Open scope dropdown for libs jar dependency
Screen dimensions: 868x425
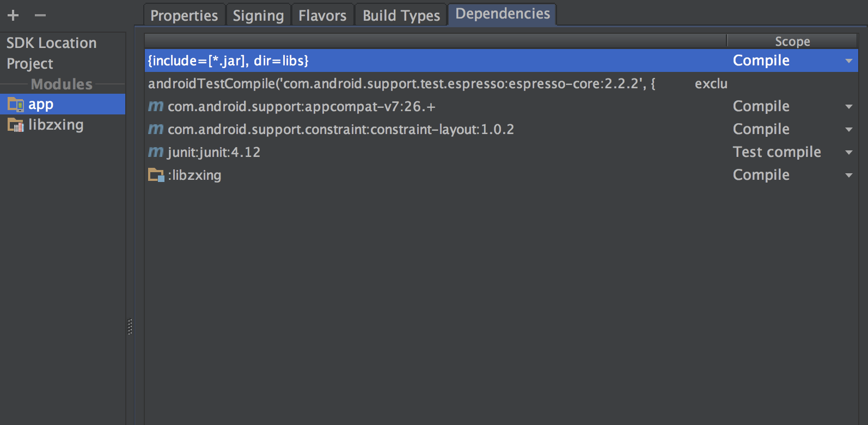[848, 61]
